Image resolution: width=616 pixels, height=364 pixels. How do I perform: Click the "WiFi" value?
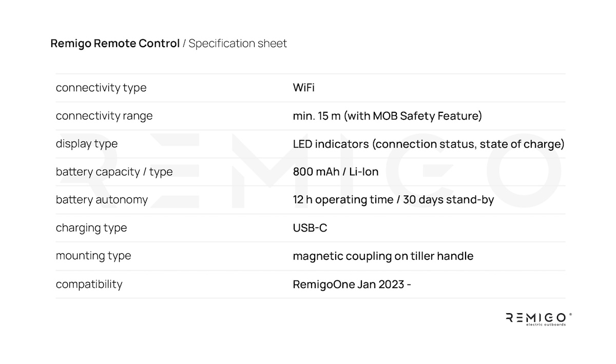point(303,88)
